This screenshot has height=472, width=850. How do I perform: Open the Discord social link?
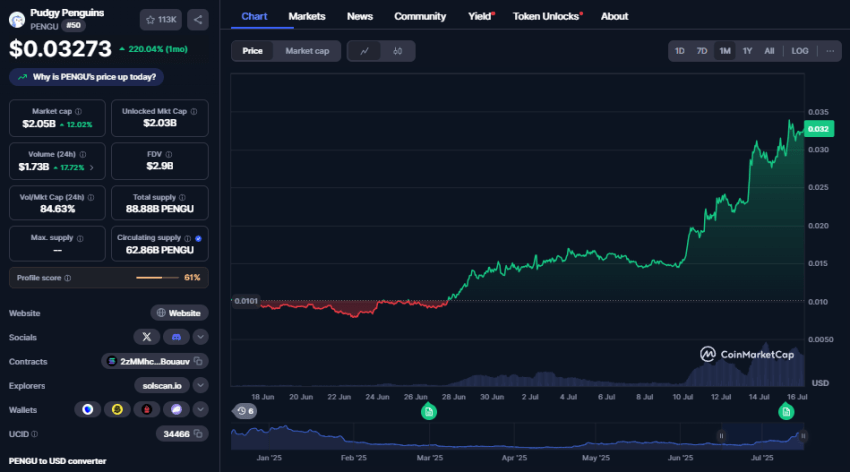click(176, 337)
